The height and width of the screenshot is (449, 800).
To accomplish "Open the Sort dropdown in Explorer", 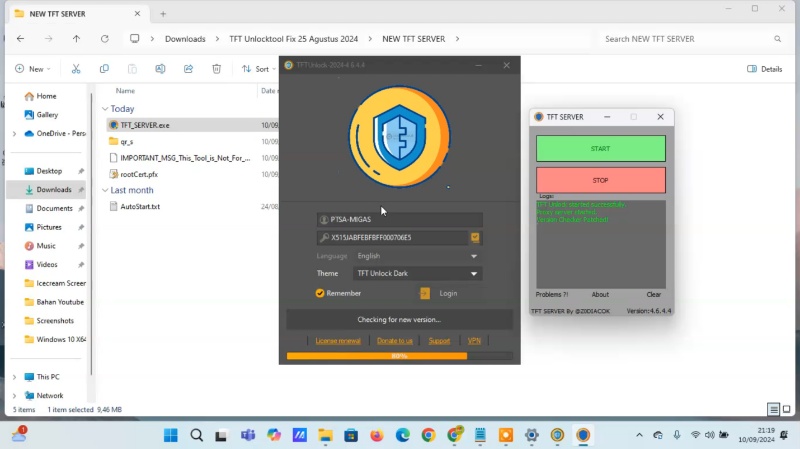I will click(x=259, y=69).
